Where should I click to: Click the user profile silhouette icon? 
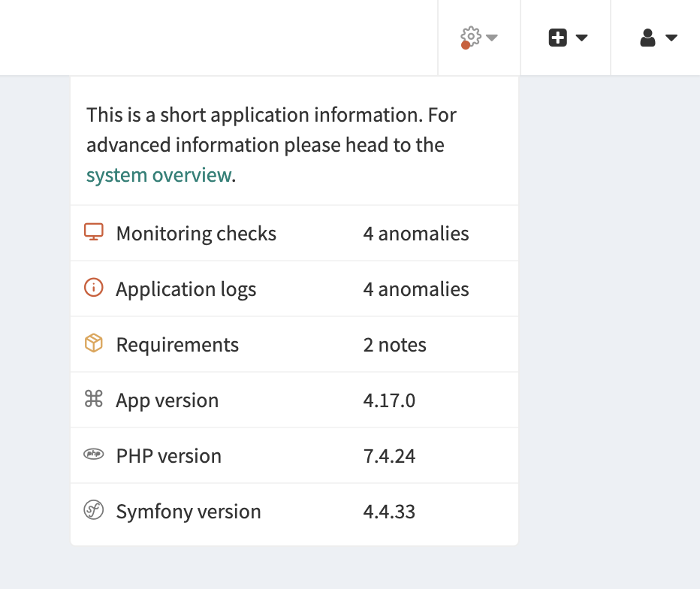647,38
